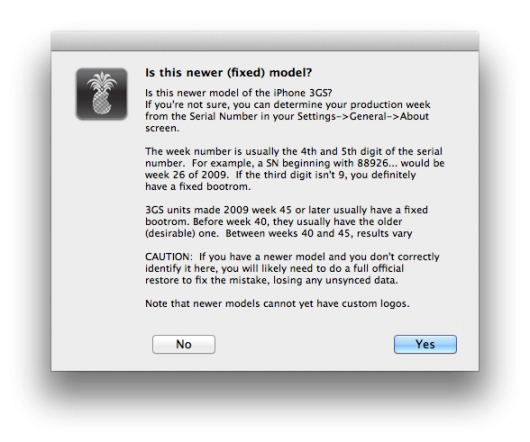Click the 'Settings->General->About' text
The image size is (530, 442).
[x=363, y=116]
